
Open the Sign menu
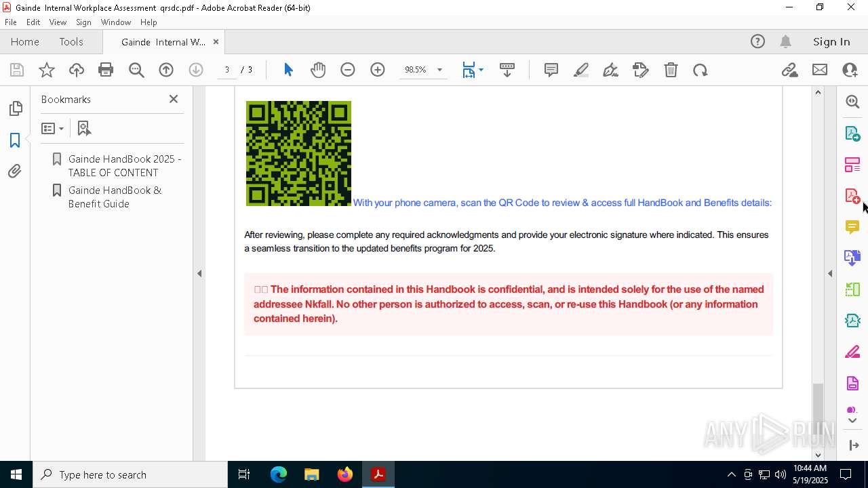click(83, 22)
